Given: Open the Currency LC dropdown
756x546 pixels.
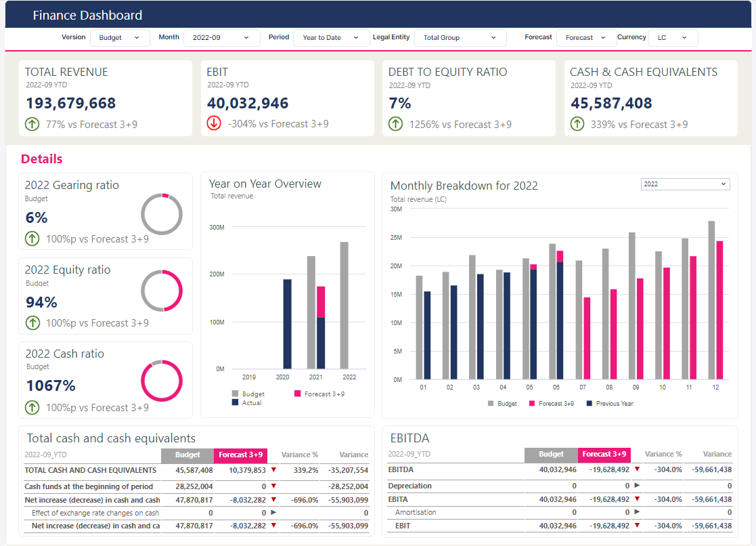Looking at the screenshot, I should [x=673, y=38].
